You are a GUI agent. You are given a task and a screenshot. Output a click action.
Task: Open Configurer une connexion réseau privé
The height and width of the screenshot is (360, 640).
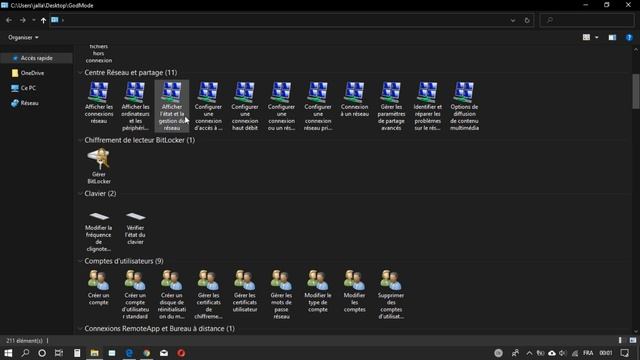(318, 106)
